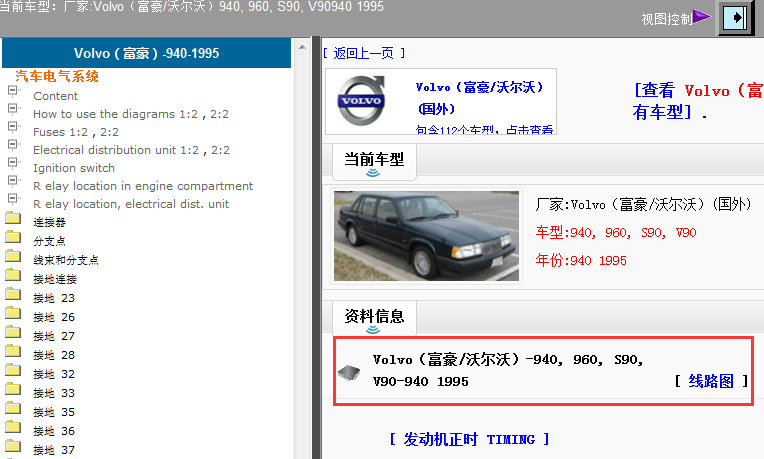Viewport: 764px width, 459px height.
Task: Click the 视图控制 label
Action: pos(667,19)
